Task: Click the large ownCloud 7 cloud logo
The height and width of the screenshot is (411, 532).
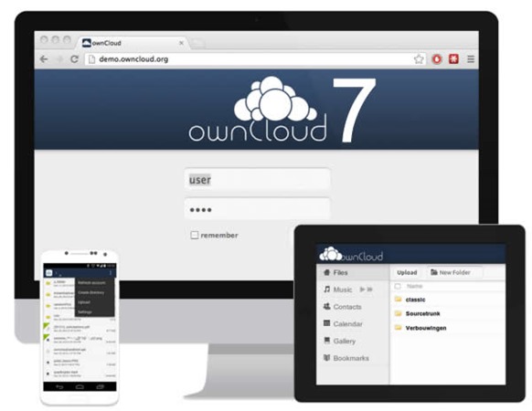Action: (282, 110)
